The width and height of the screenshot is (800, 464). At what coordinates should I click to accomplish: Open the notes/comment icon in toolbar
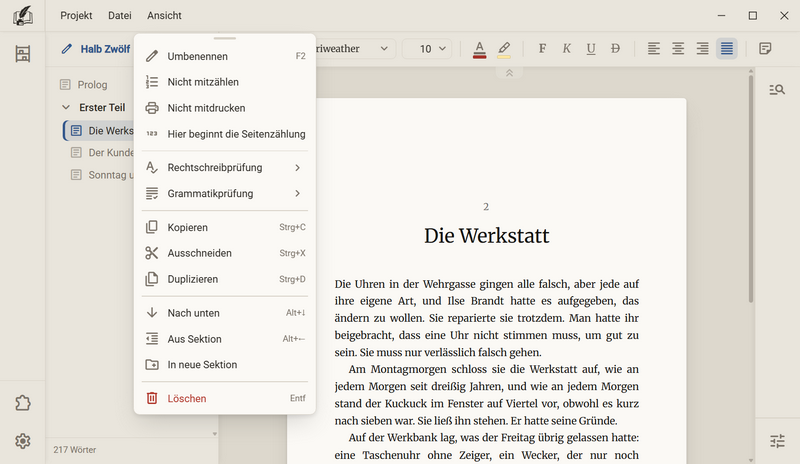pos(765,48)
